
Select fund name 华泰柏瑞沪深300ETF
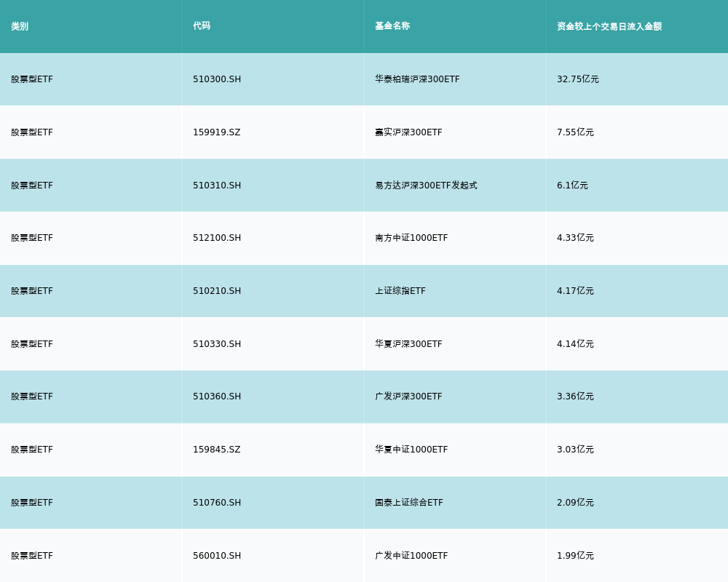pyautogui.click(x=417, y=79)
